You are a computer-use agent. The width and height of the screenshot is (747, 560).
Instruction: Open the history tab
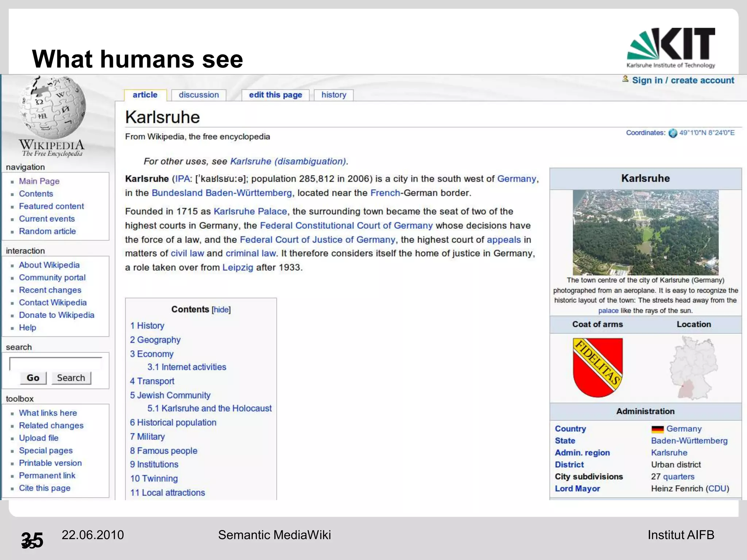click(334, 95)
